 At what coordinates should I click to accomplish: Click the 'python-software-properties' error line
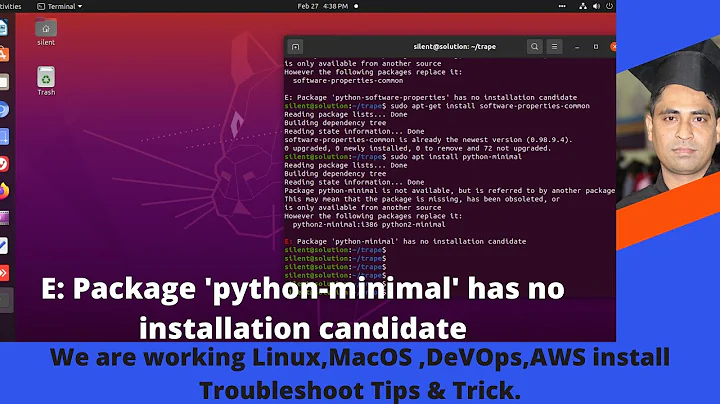tap(431, 97)
